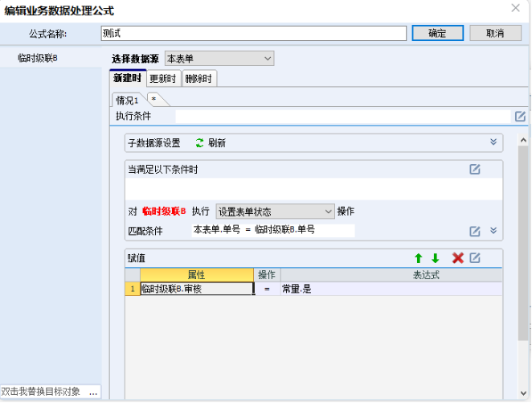
Task: Add a new case with the * tab
Action: (x=154, y=100)
